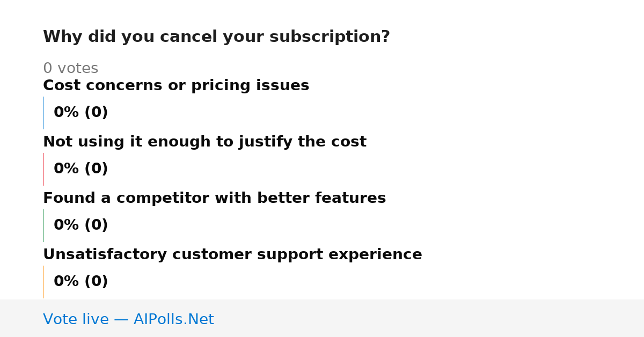Select the poll question heading text
The image size is (644, 337).
point(216,37)
